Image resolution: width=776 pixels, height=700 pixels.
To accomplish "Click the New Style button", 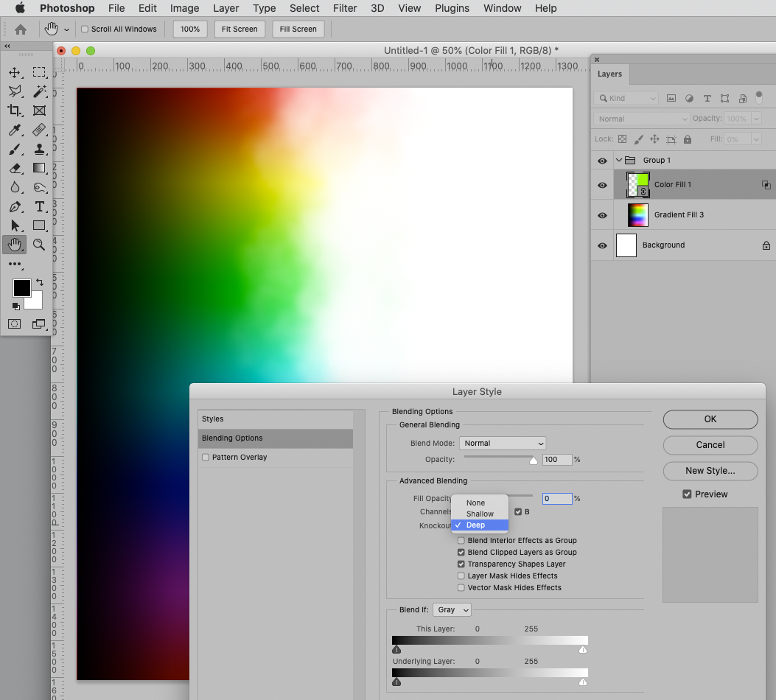I will (710, 471).
